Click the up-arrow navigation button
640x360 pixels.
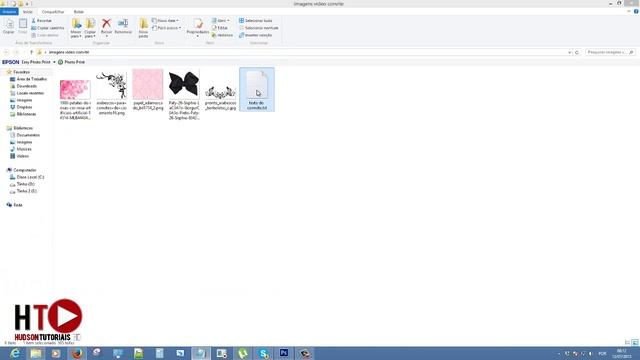(x=31, y=52)
